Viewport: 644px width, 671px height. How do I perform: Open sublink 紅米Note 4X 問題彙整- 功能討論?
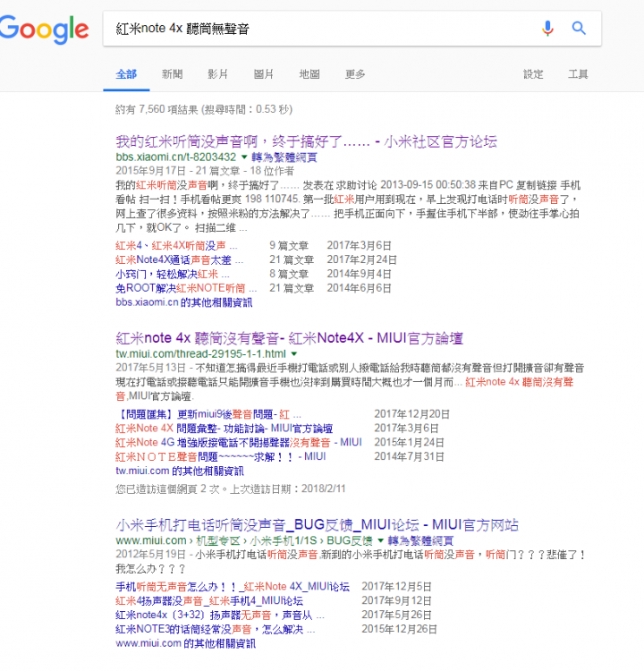click(225, 429)
